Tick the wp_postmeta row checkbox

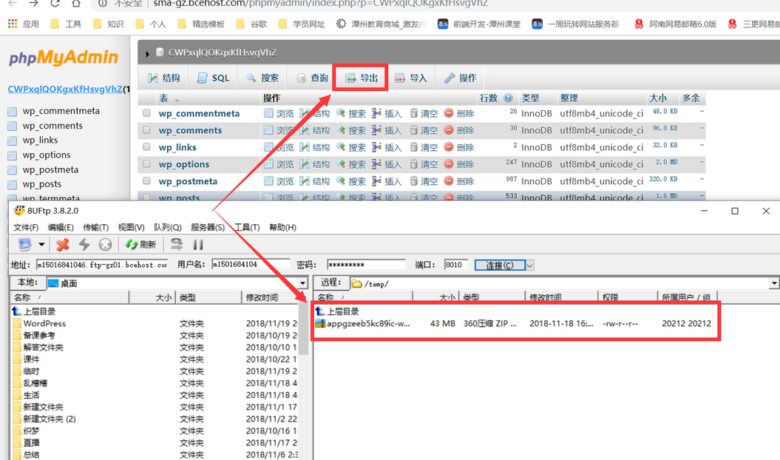pos(146,181)
